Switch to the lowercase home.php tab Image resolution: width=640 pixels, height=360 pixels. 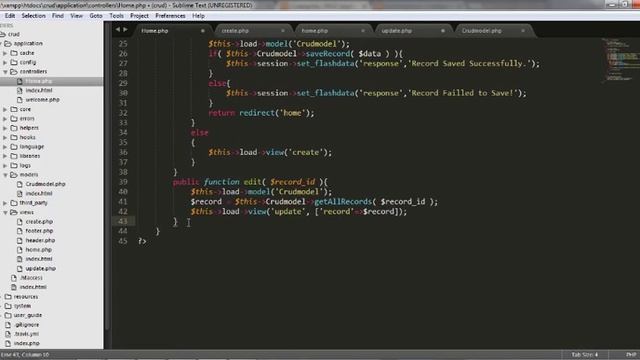coord(315,31)
